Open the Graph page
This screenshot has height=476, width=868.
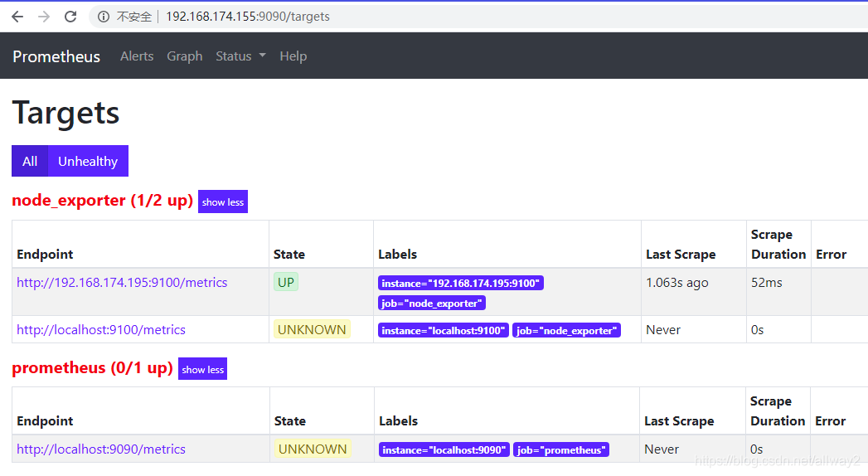tap(185, 56)
